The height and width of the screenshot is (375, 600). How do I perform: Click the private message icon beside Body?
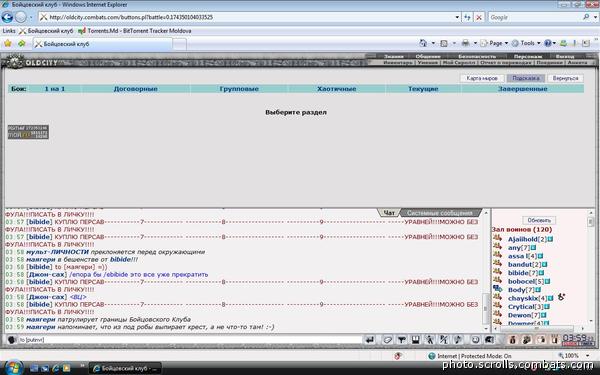pos(497,289)
